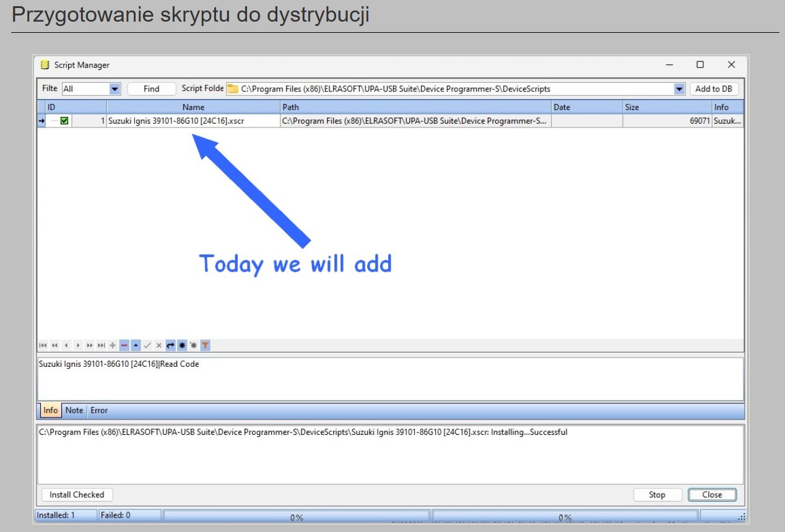
Task: Click the refresh data curved arrow icon
Action: pyautogui.click(x=170, y=345)
